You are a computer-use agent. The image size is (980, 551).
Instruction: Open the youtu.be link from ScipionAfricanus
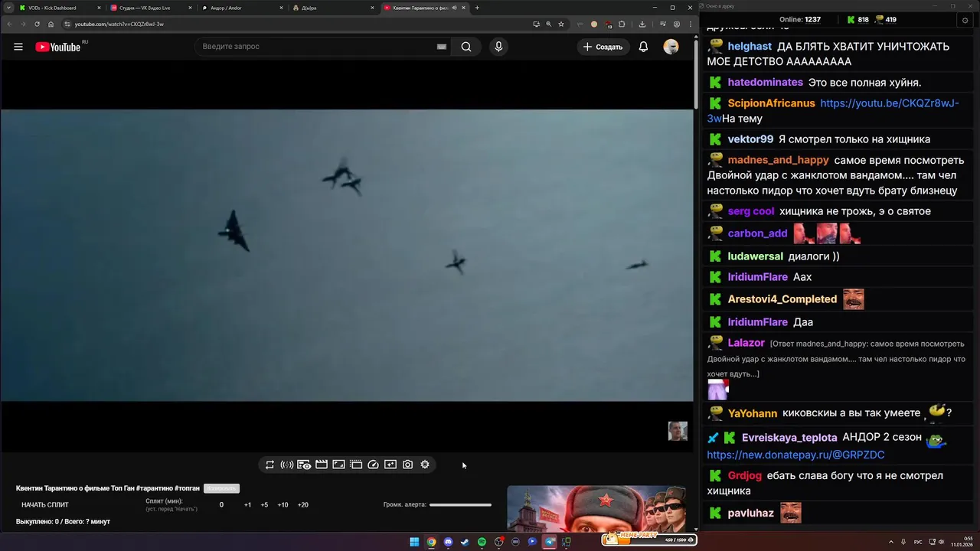[833, 111]
